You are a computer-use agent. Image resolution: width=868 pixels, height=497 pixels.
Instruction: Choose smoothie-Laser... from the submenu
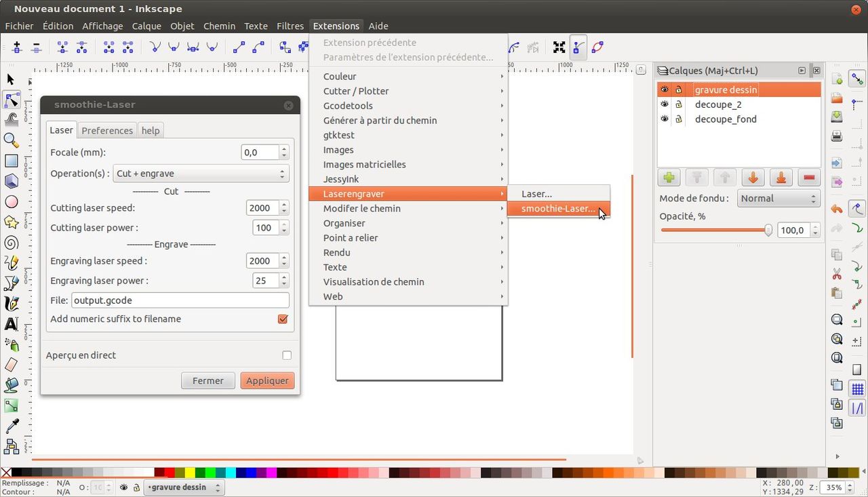[557, 209]
